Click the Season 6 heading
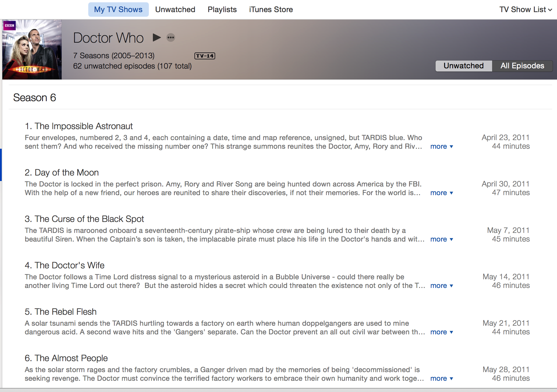This screenshot has width=557, height=392. tap(35, 98)
